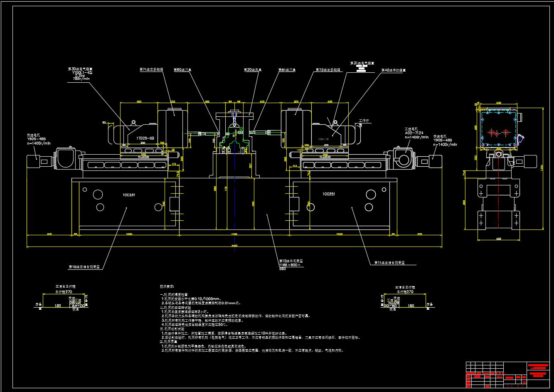Click the 右滑台总行程 travel diagram heading
The image size is (554, 392).
(x=405, y=287)
